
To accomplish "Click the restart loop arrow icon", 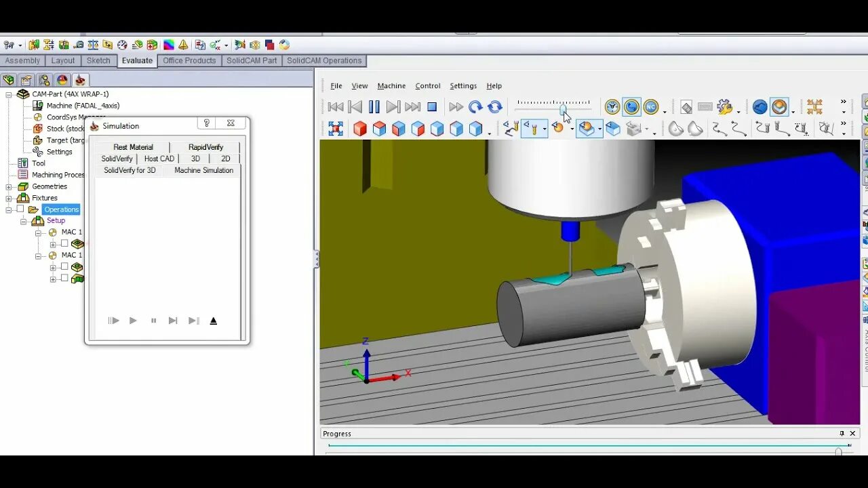I will pyautogui.click(x=475, y=107).
